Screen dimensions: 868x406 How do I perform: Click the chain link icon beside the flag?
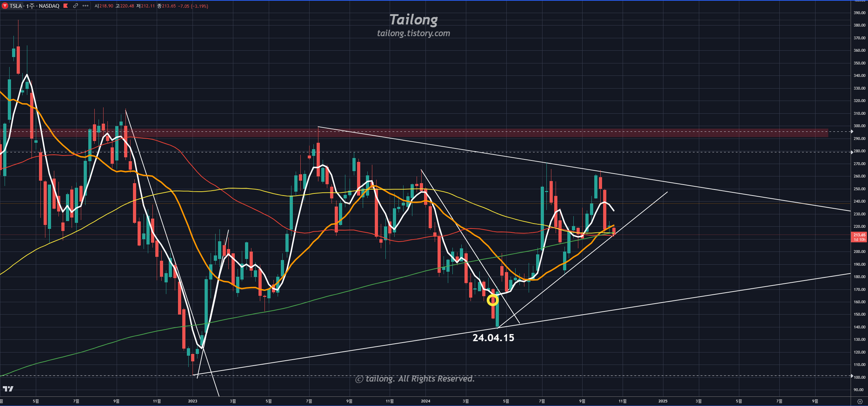tap(76, 6)
